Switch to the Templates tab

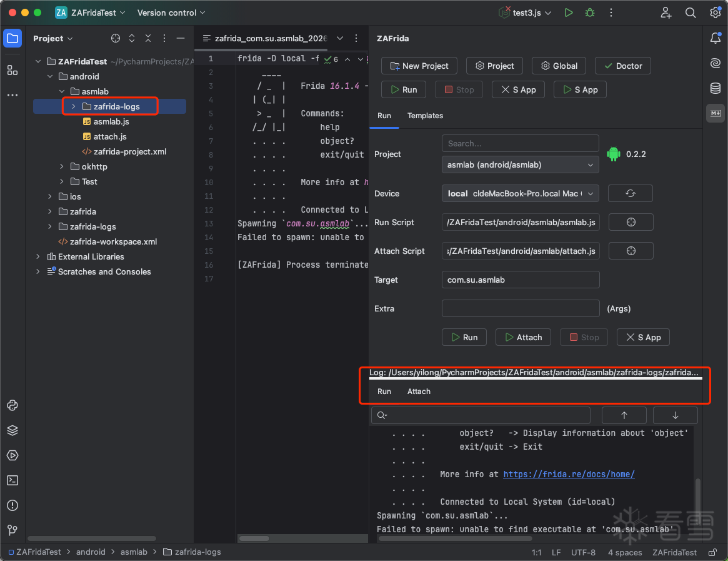[425, 116]
